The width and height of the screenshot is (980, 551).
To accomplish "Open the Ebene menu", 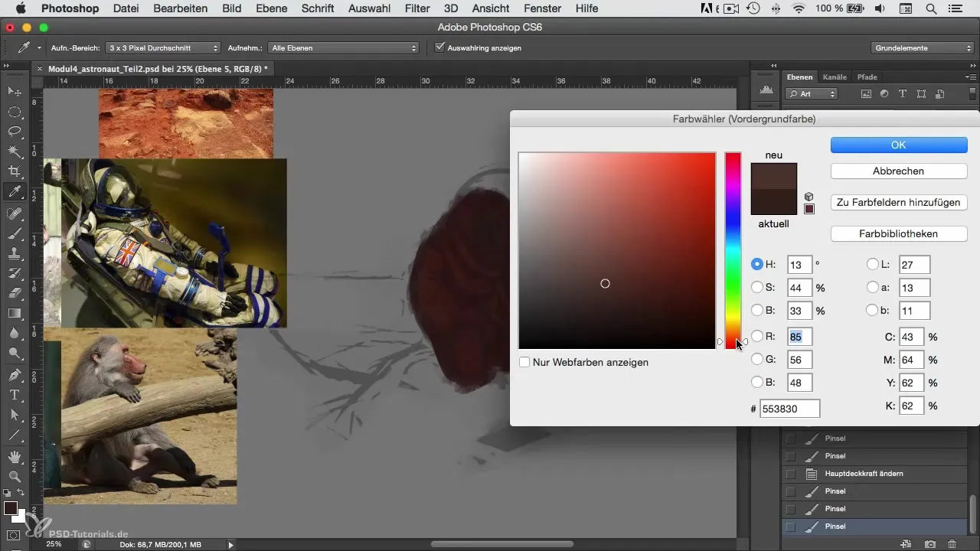I will point(273,8).
